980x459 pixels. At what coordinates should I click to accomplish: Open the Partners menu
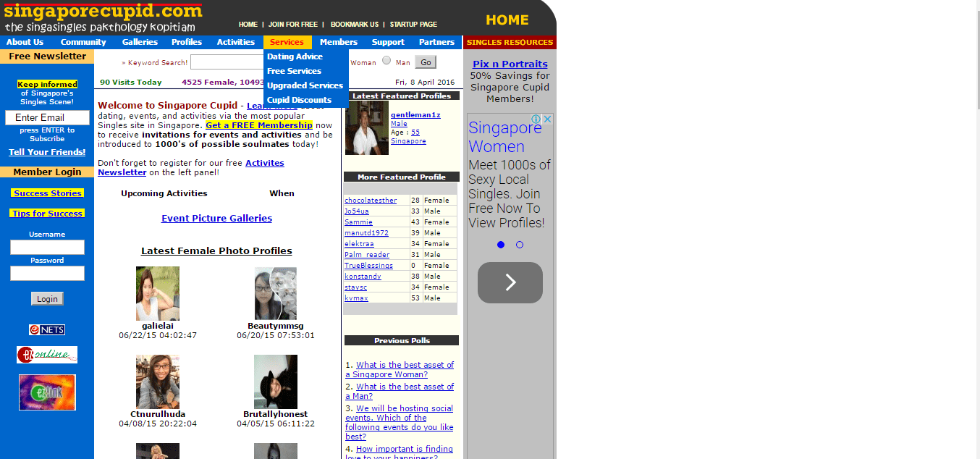(x=436, y=42)
